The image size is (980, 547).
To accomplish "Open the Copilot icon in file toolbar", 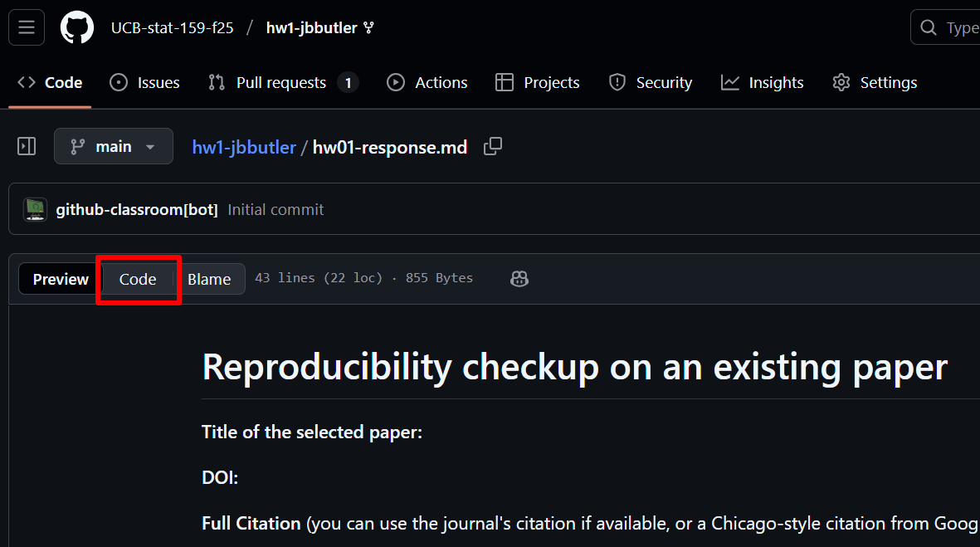I will 519,279.
